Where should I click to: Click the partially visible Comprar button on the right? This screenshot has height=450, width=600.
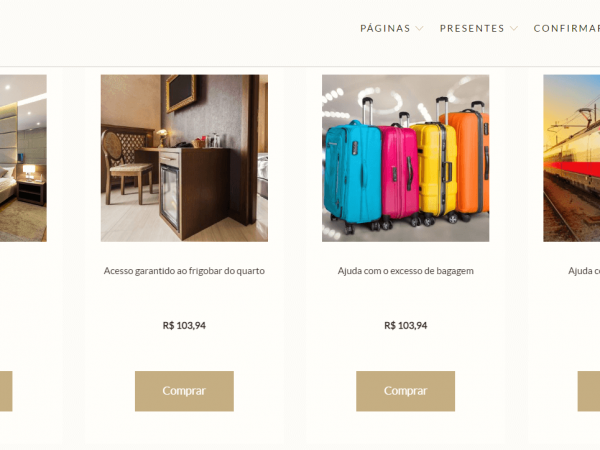(x=589, y=391)
